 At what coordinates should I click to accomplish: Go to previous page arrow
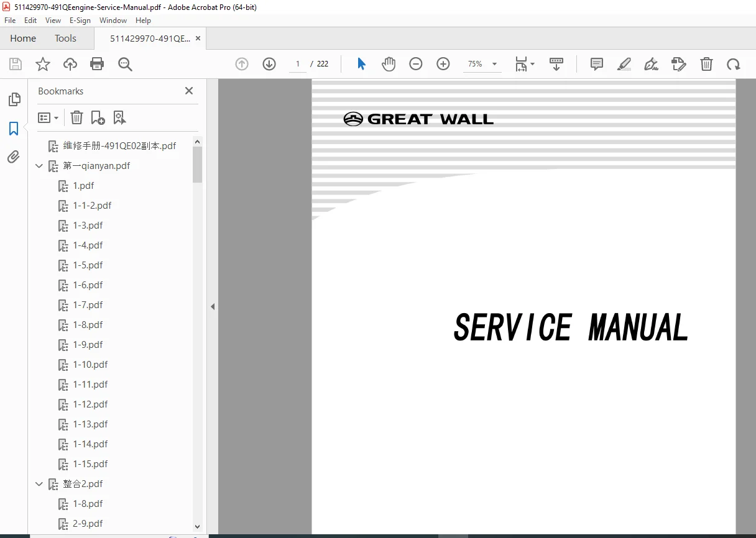(x=242, y=64)
